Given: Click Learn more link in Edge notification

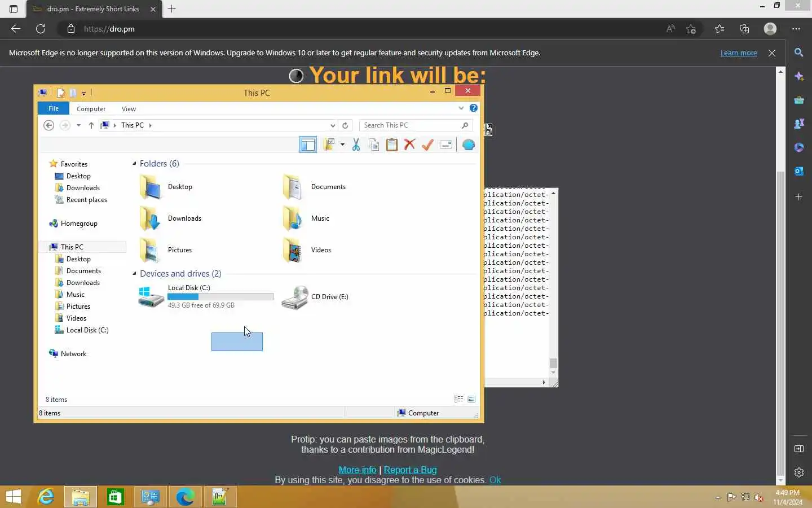Looking at the screenshot, I should coord(739,53).
